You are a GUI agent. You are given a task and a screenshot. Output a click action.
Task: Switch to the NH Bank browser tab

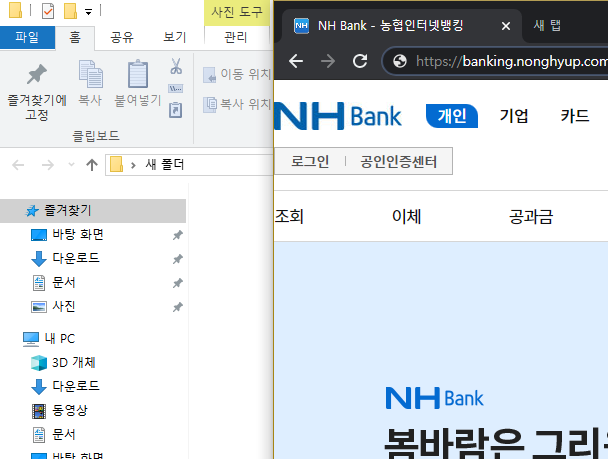(388, 26)
